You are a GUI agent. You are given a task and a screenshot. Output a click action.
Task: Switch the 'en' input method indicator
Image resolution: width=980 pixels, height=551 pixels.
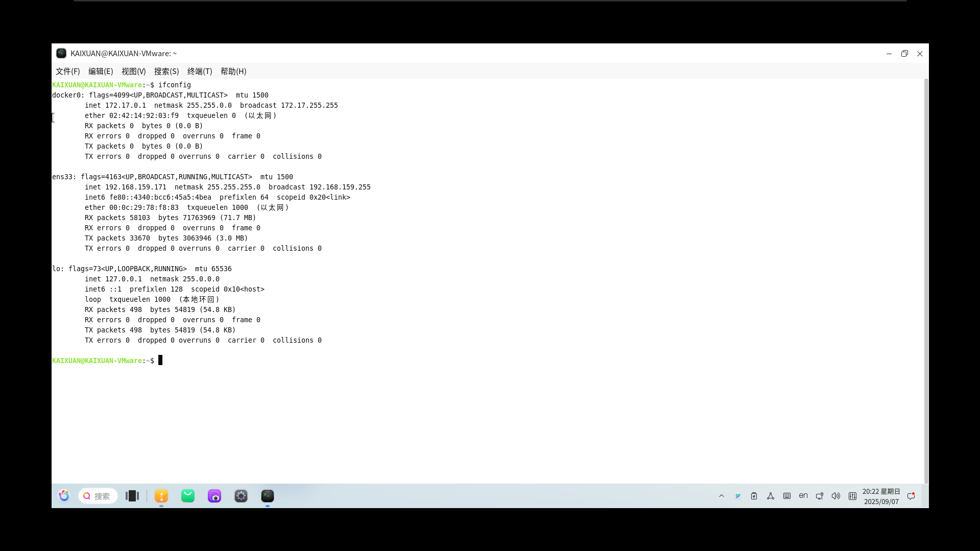coord(803,496)
